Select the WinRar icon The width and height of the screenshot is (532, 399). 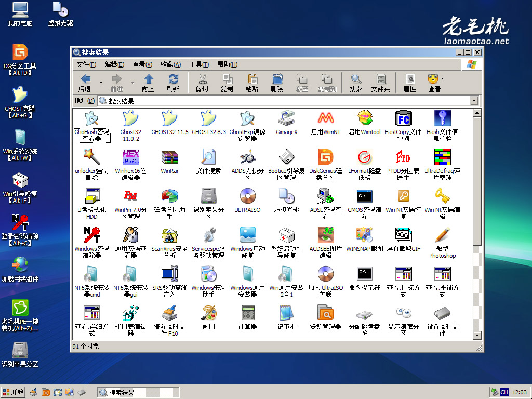click(x=170, y=162)
